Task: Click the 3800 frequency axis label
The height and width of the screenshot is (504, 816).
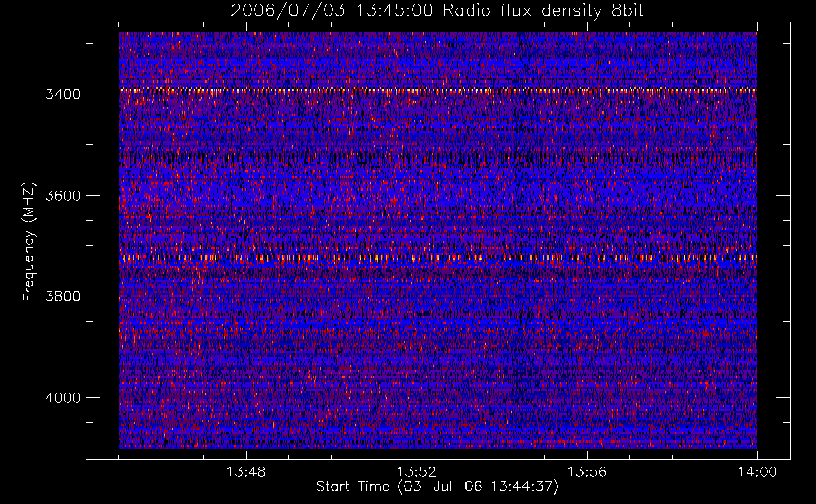Action: [x=63, y=296]
